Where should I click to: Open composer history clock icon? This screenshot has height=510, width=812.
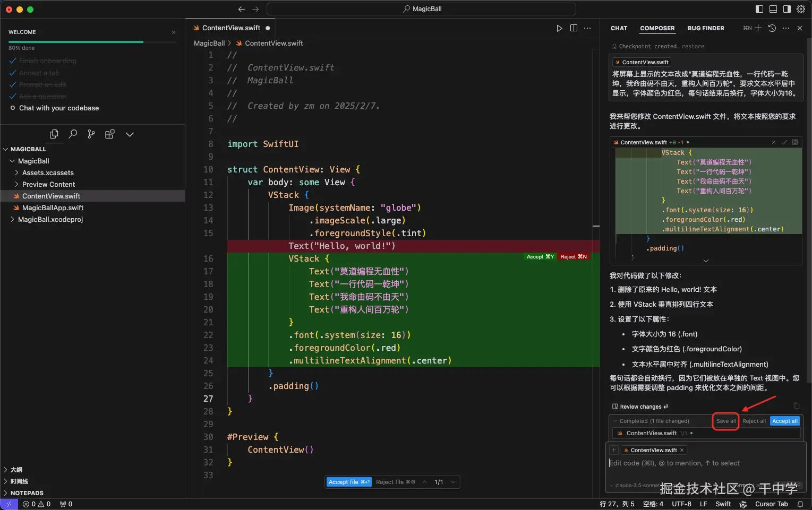tap(772, 28)
